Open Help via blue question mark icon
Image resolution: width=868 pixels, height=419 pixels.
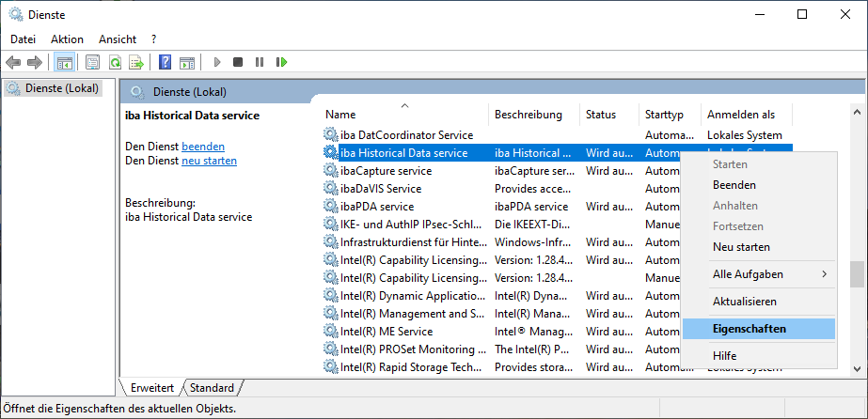pos(166,62)
